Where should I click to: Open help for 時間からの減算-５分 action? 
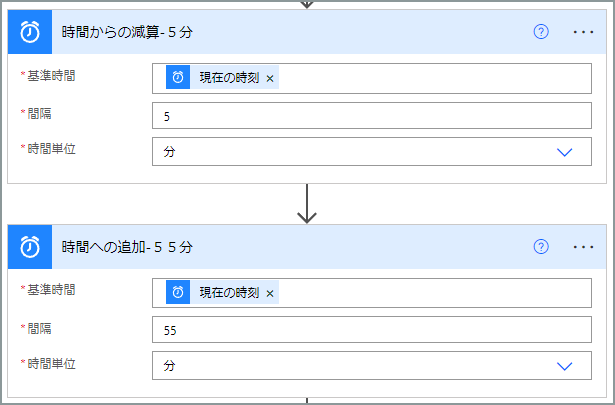(541, 32)
